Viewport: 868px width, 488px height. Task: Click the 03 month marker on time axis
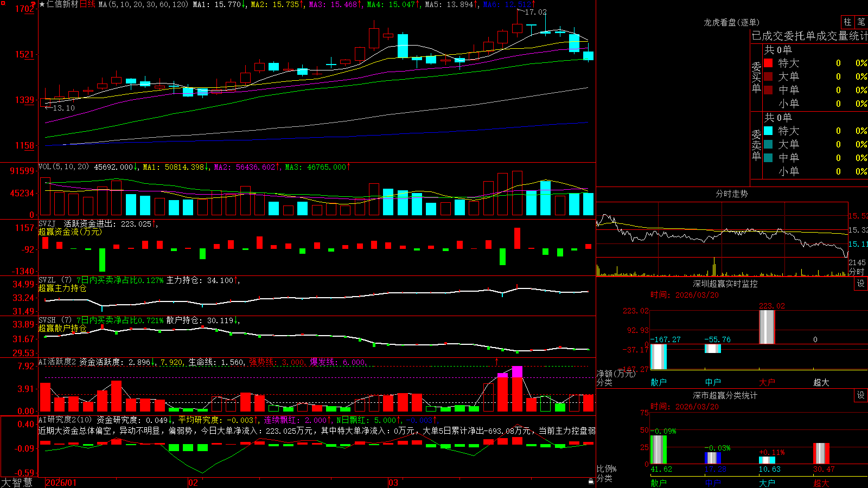pos(393,483)
